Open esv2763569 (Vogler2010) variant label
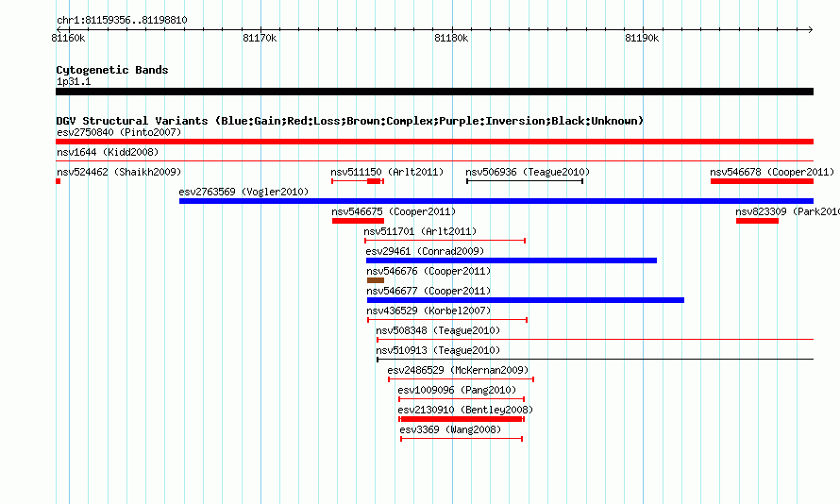Image resolution: width=840 pixels, height=504 pixels. pyautogui.click(x=244, y=192)
